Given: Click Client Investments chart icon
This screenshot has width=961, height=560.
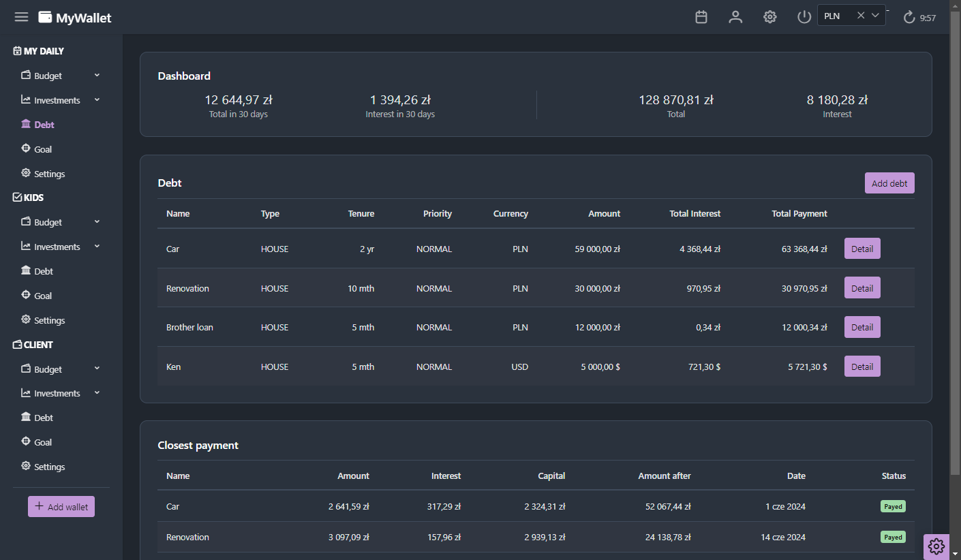Looking at the screenshot, I should pyautogui.click(x=26, y=393).
